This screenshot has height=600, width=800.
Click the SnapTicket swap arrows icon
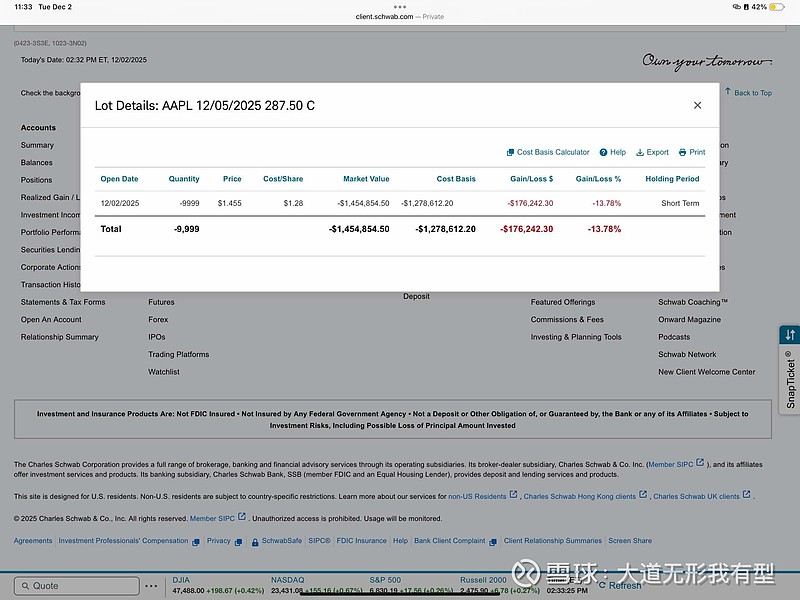790,335
